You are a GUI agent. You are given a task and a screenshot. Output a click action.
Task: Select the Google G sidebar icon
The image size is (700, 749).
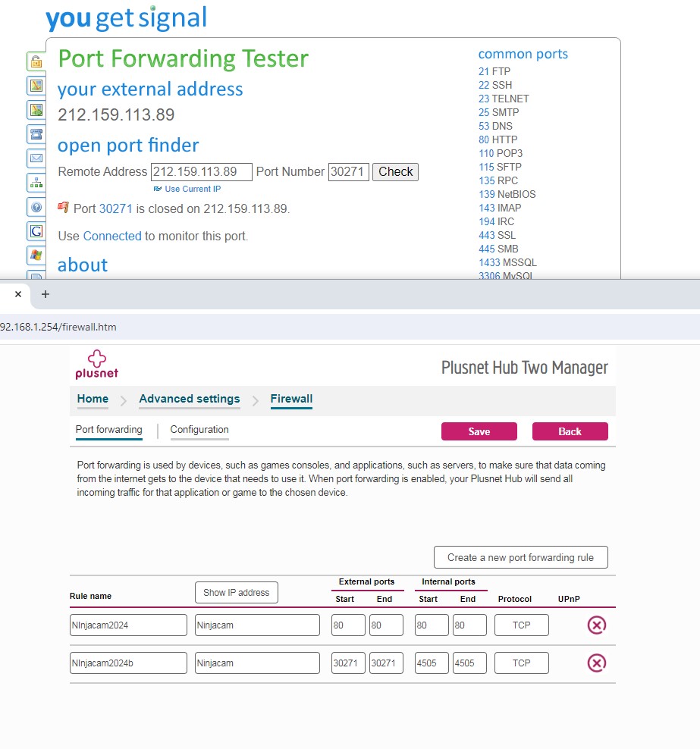pyautogui.click(x=36, y=231)
